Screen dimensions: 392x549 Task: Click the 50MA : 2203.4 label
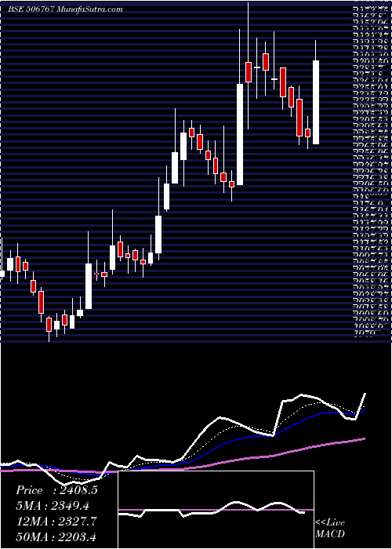(56, 536)
